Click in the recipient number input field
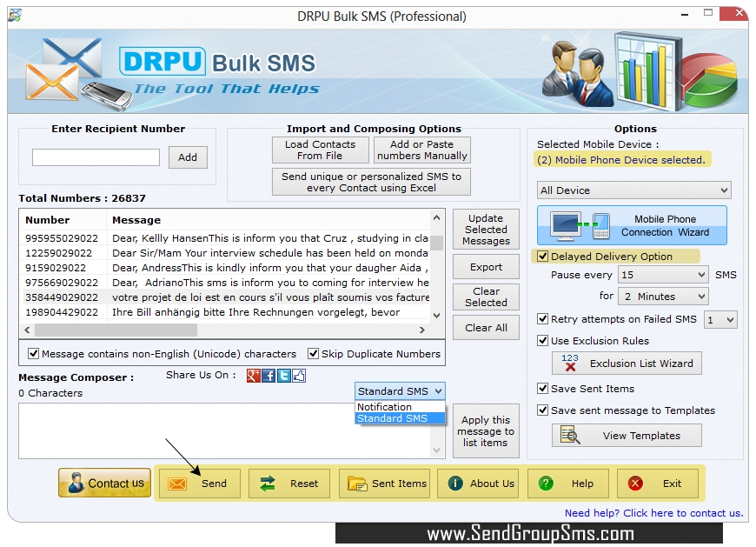The width and height of the screenshot is (756, 547). tap(96, 157)
